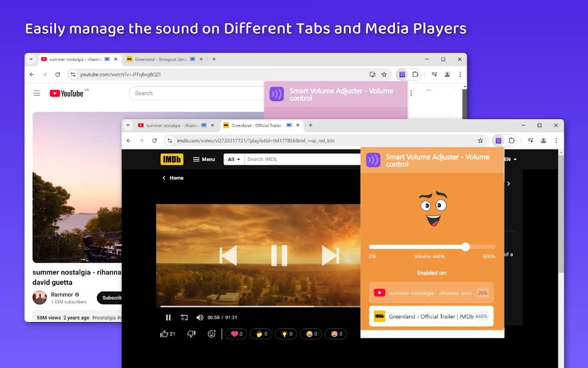Open the emoji reaction picker icon
The height and width of the screenshot is (368, 588).
pyautogui.click(x=211, y=334)
